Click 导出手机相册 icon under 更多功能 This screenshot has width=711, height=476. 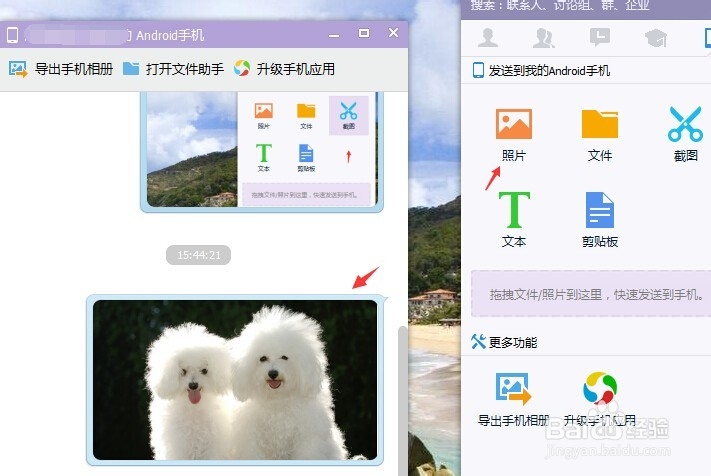pyautogui.click(x=513, y=389)
